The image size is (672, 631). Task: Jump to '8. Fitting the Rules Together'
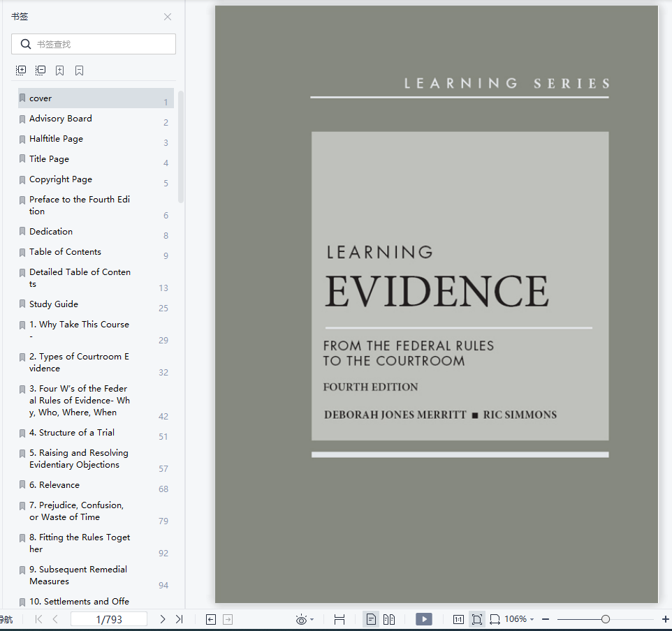point(96,543)
